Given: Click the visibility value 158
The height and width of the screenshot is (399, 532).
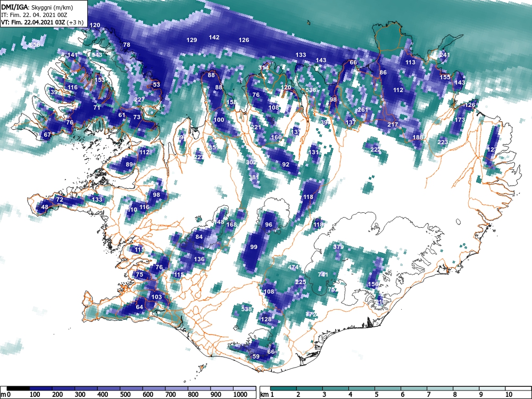Looking at the screenshot, I should (231, 102).
